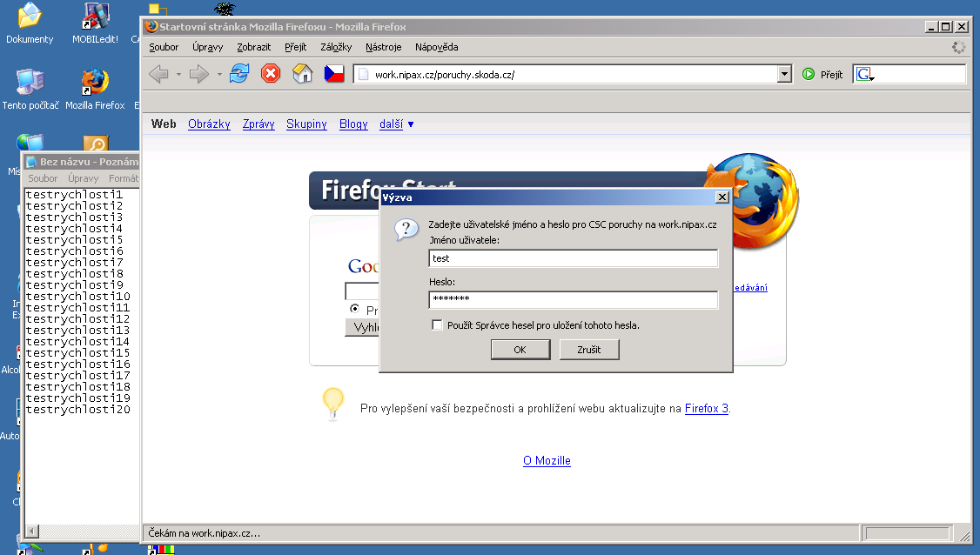Open Obrázky link
This screenshot has height=555, width=980.
[x=210, y=124]
